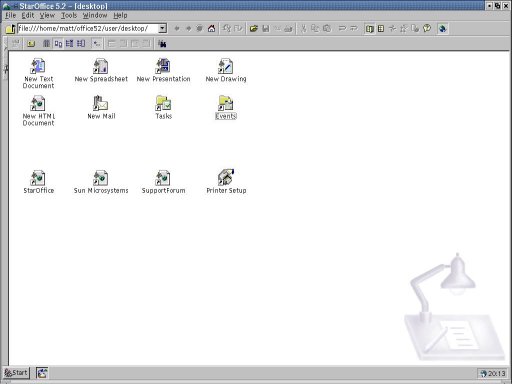
Task: Open the Edit menu
Action: (x=28, y=15)
